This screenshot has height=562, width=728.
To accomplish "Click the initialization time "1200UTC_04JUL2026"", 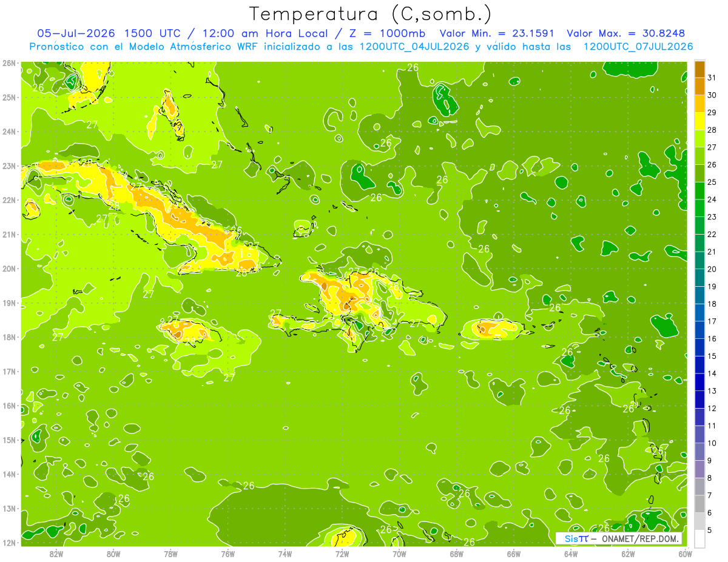I will point(415,46).
